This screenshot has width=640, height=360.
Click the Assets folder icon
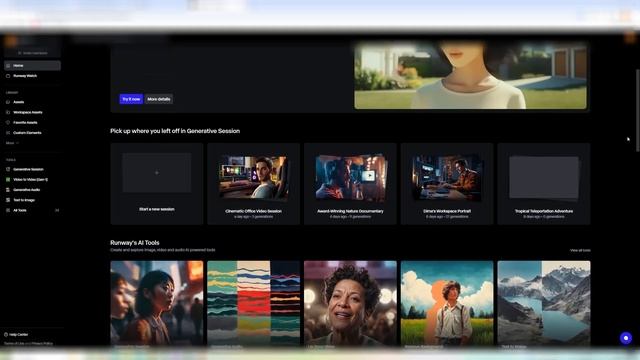8,102
